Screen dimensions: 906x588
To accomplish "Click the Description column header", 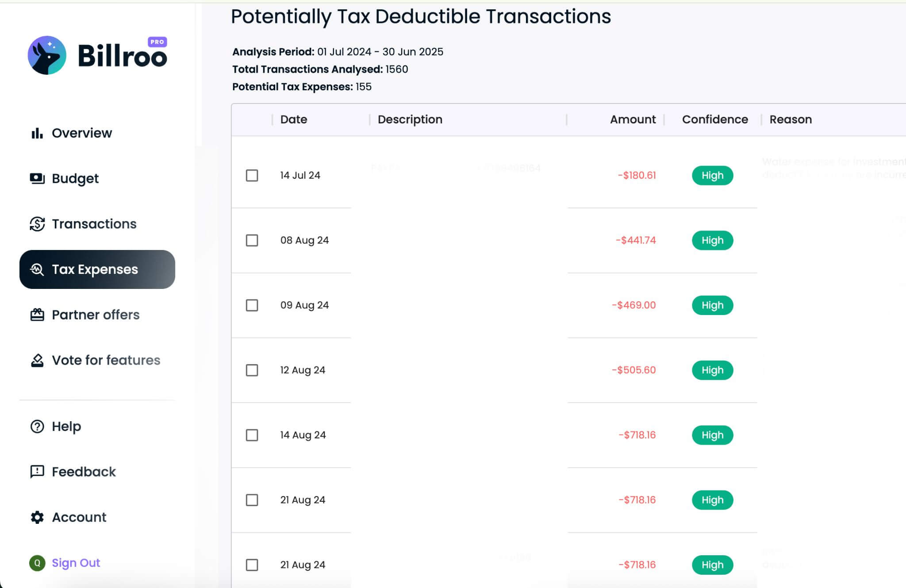I will point(410,119).
